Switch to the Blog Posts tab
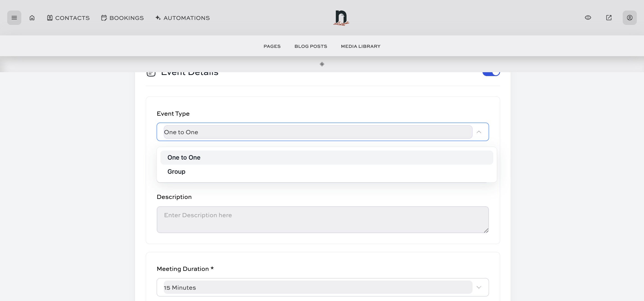 pyautogui.click(x=311, y=46)
